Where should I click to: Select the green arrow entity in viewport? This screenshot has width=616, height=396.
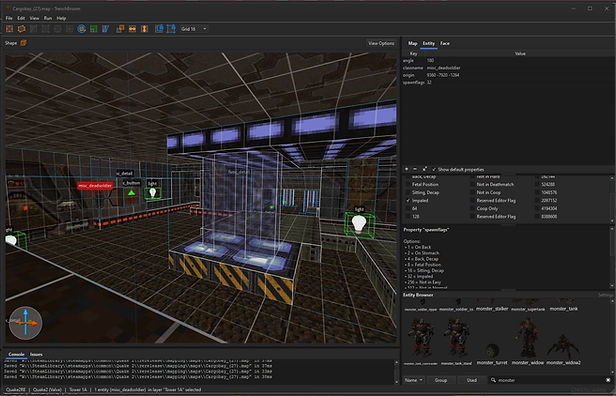[x=131, y=192]
